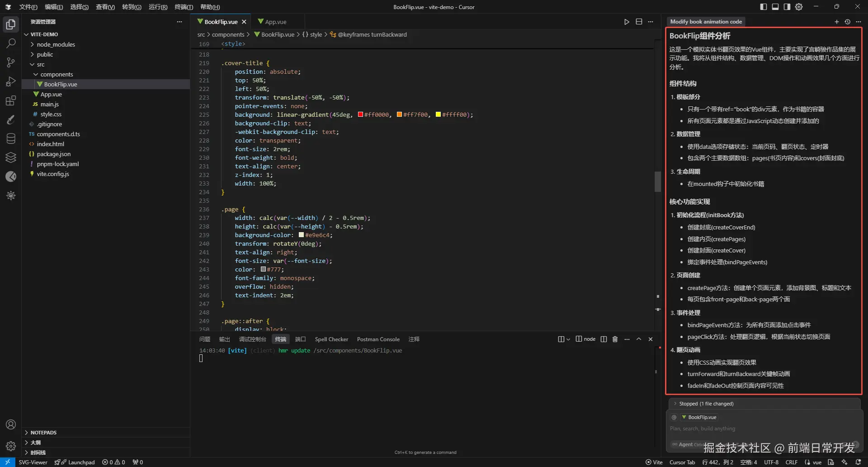Maximize the bottom panel chevron
868x467 pixels.
(x=639, y=339)
